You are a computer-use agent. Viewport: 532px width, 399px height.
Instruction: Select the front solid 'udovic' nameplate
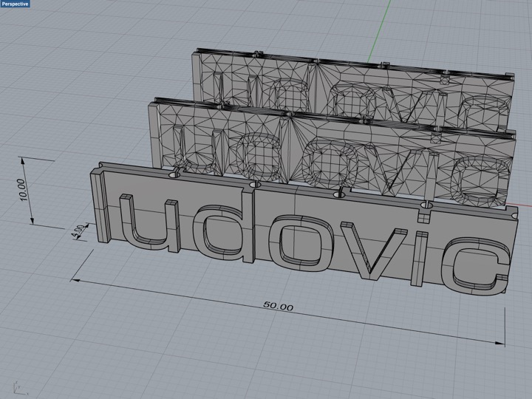304,228
